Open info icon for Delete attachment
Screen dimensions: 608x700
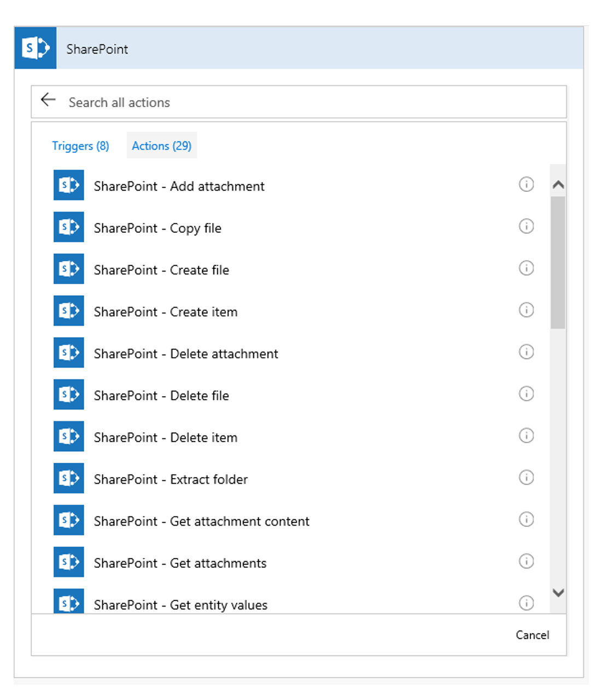click(x=526, y=352)
